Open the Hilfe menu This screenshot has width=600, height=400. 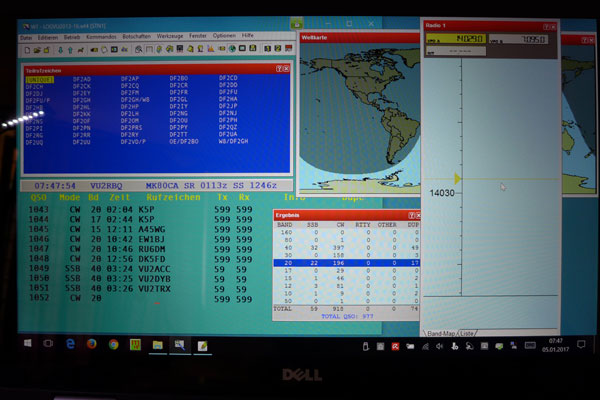point(248,35)
